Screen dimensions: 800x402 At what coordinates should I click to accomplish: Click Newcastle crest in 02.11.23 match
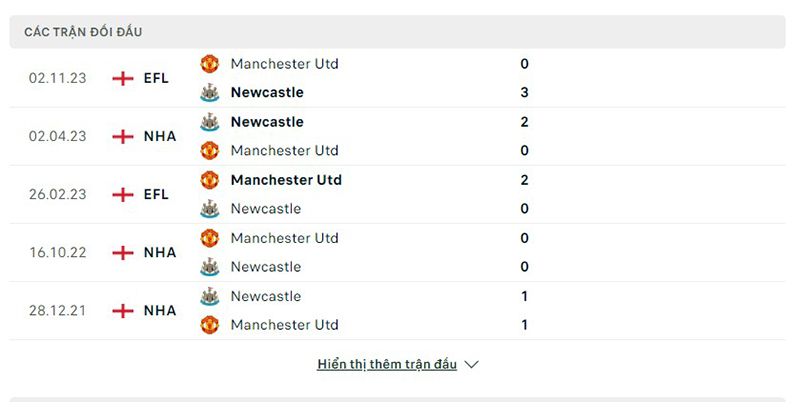click(209, 93)
